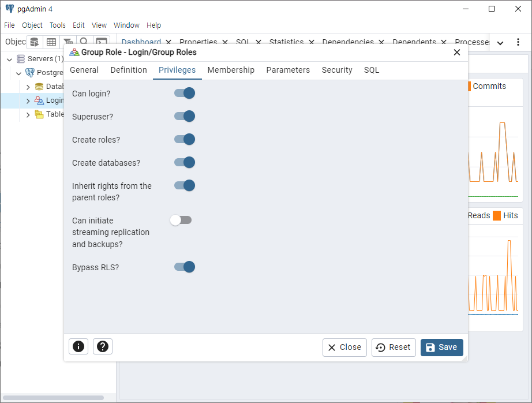Viewport: 532px width, 403px height.
Task: Close the Dependencies tab
Action: tap(381, 42)
